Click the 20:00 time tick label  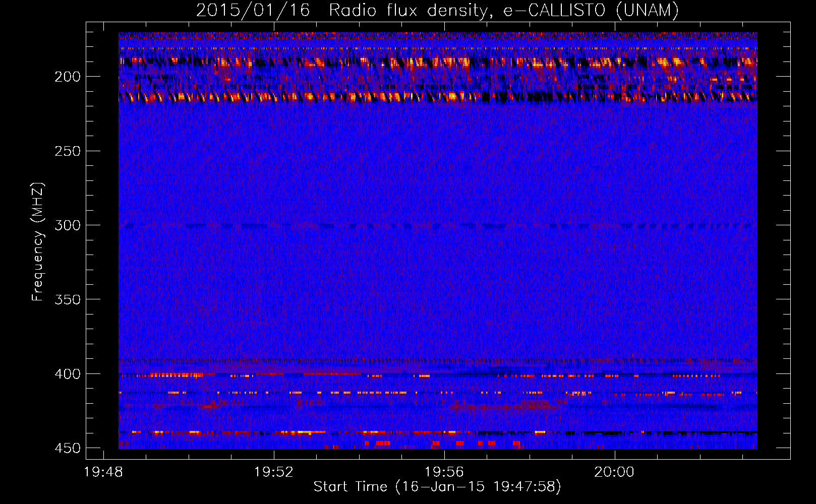point(614,472)
